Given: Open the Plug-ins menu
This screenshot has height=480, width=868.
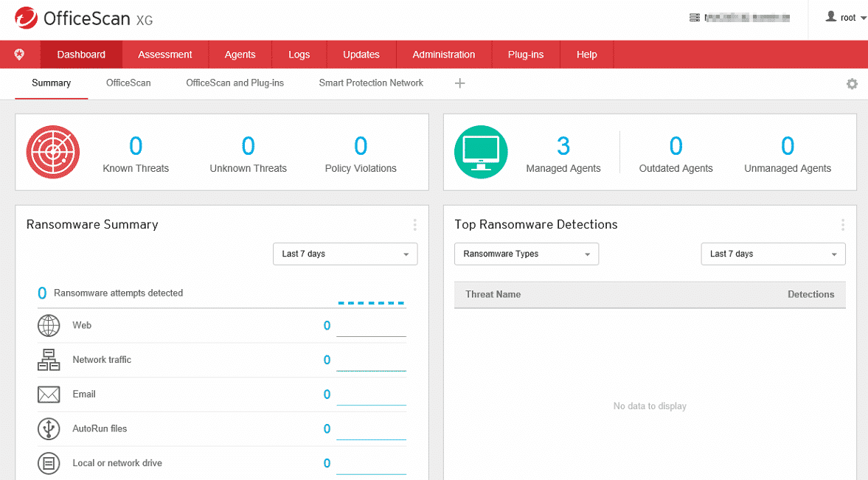Looking at the screenshot, I should 525,55.
